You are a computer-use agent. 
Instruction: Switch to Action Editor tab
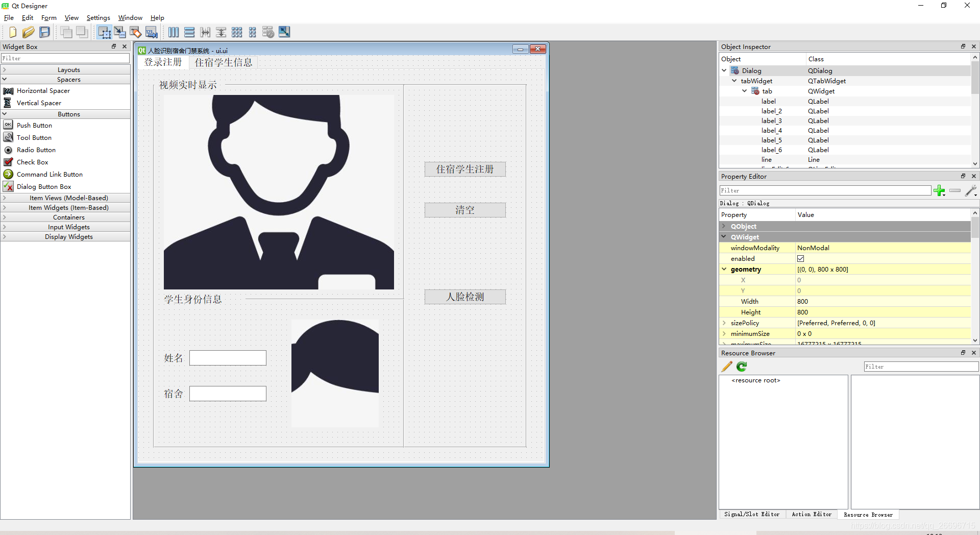(x=812, y=515)
